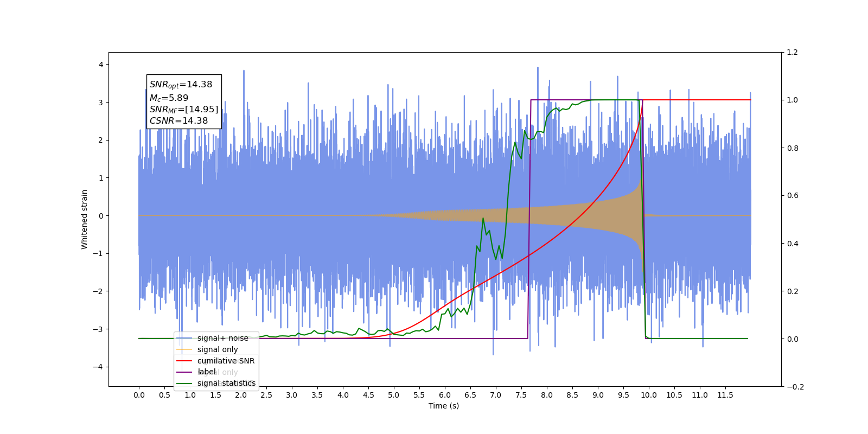The image size is (868, 434).
Task: Click the right y-axis tick label 0.6
Action: [792, 196]
